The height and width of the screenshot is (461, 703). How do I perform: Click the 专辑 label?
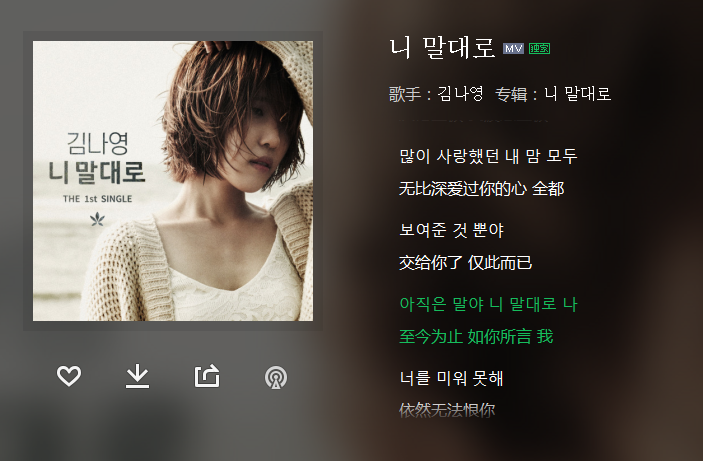(x=511, y=94)
